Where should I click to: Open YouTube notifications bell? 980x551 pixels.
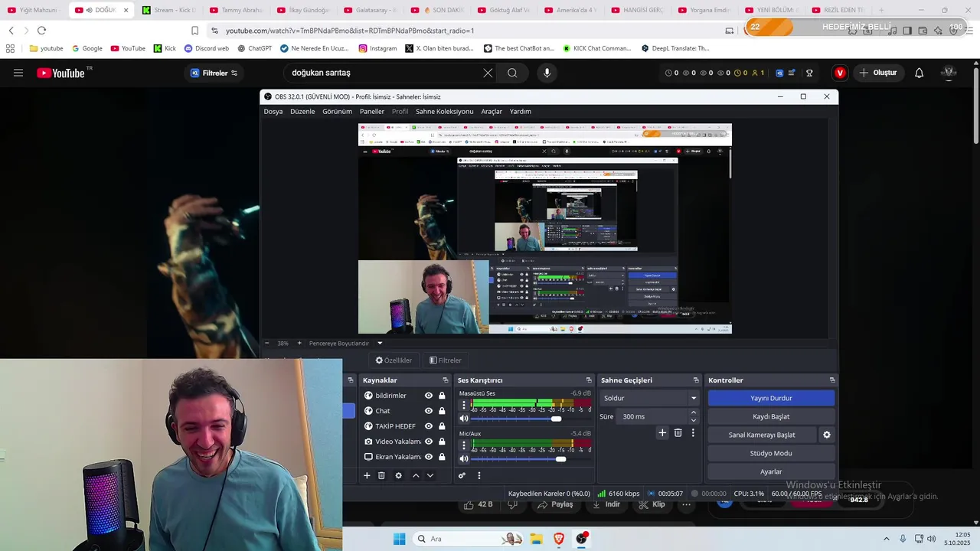(919, 73)
